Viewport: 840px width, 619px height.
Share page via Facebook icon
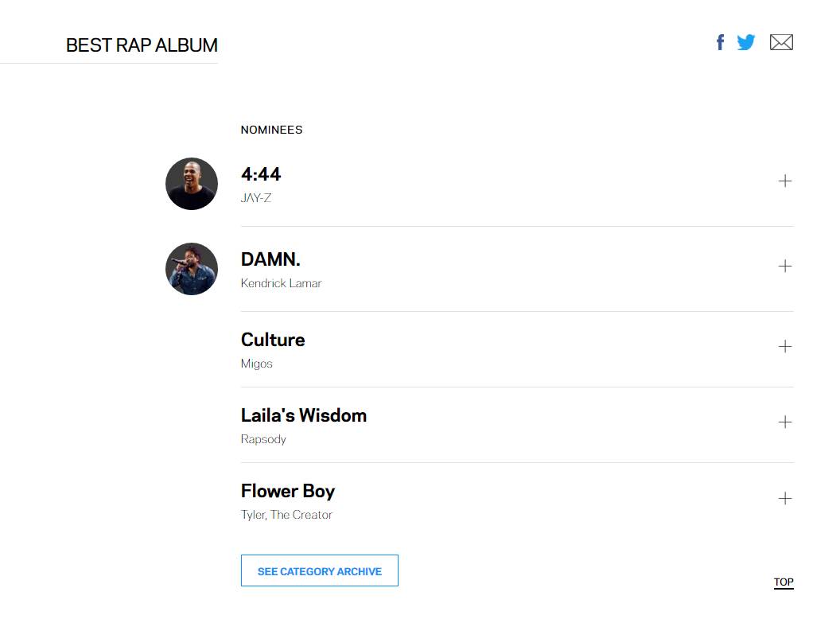click(x=720, y=42)
